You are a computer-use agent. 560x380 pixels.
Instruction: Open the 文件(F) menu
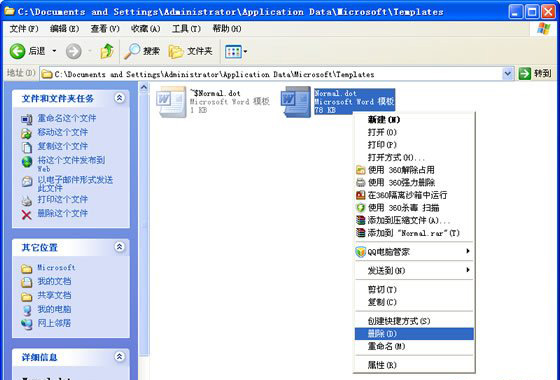pyautogui.click(x=24, y=29)
